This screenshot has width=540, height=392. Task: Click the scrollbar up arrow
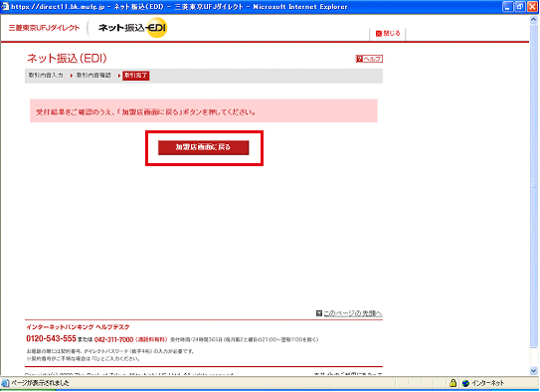(533, 20)
